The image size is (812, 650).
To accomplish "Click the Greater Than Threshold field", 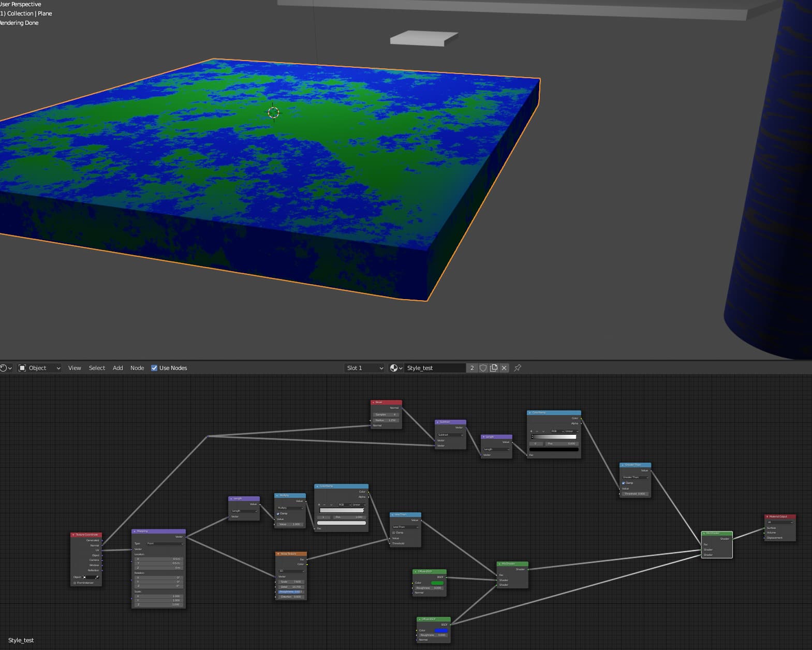I will pyautogui.click(x=634, y=494).
